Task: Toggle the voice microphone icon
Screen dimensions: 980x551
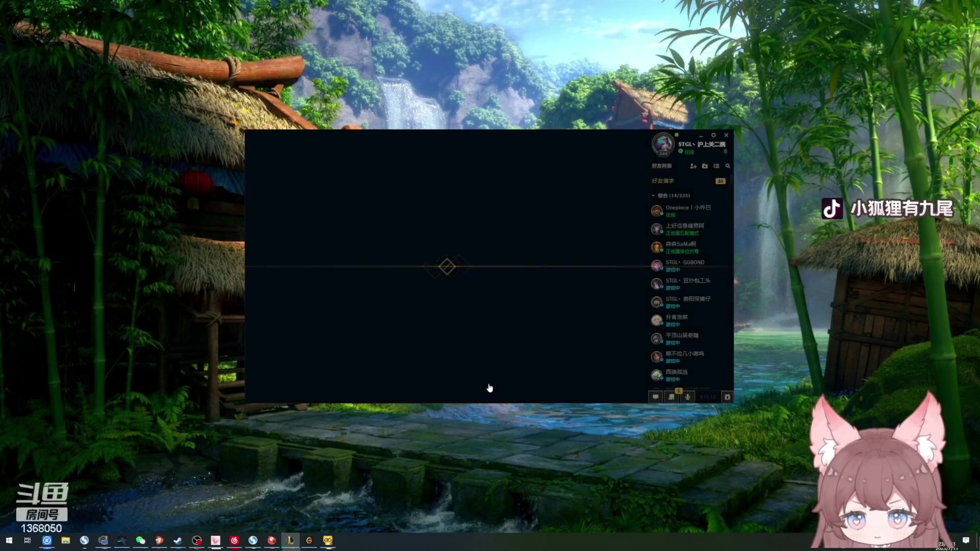Action: [x=688, y=397]
